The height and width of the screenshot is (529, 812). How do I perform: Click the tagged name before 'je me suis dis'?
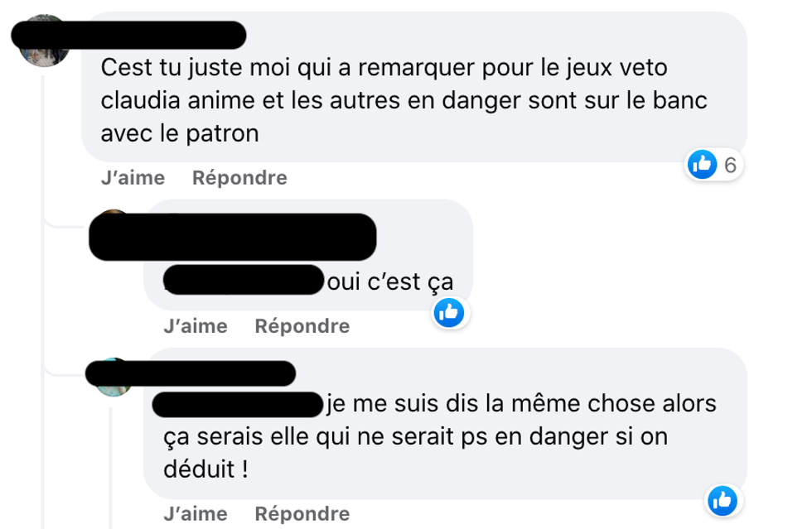tap(239, 405)
